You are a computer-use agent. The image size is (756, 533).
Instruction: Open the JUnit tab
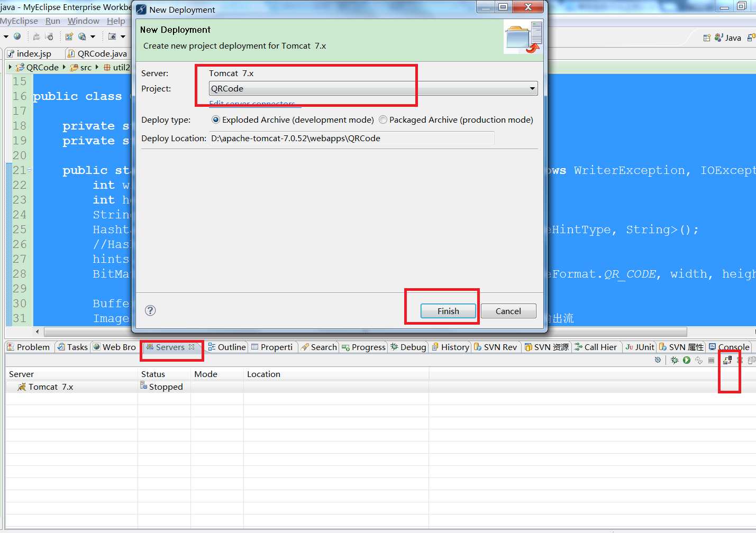pos(640,347)
